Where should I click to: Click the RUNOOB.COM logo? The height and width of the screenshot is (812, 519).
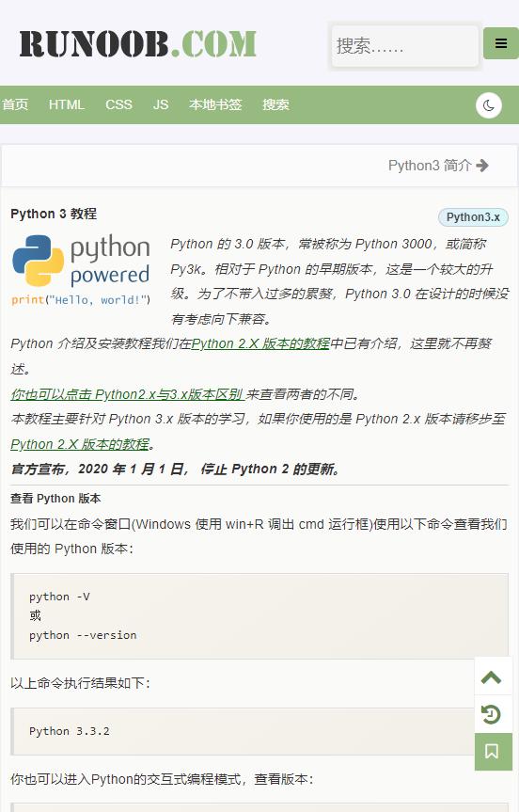pyautogui.click(x=137, y=44)
